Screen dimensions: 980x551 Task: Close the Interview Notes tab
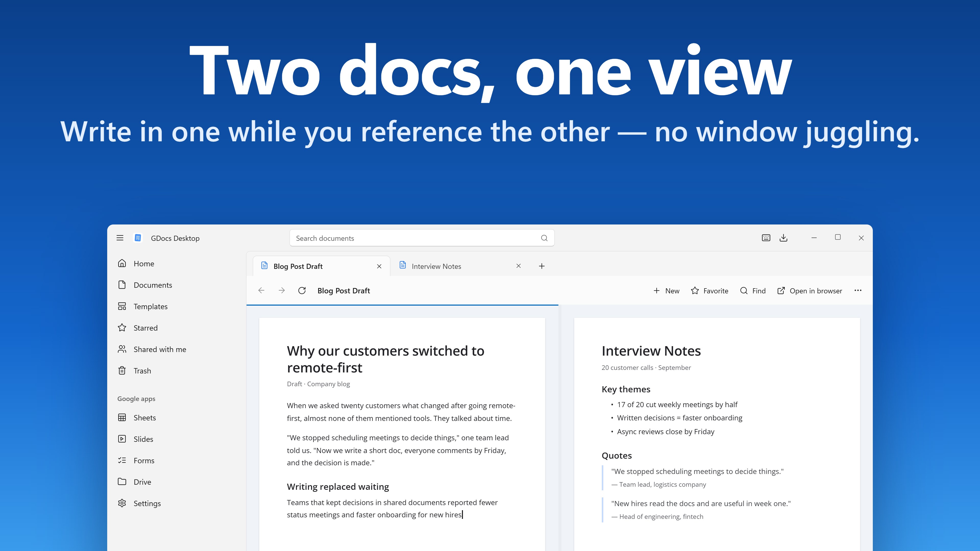tap(519, 266)
